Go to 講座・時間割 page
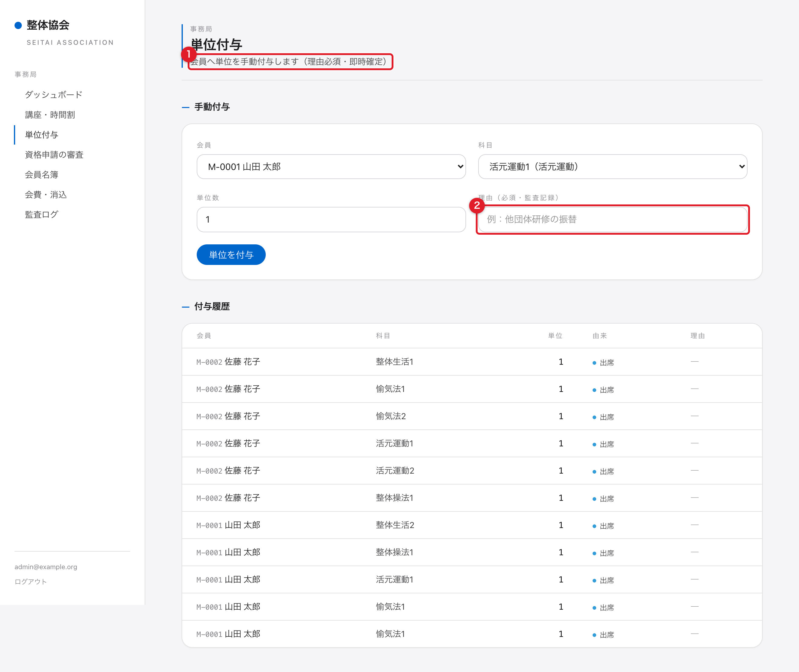 50,115
